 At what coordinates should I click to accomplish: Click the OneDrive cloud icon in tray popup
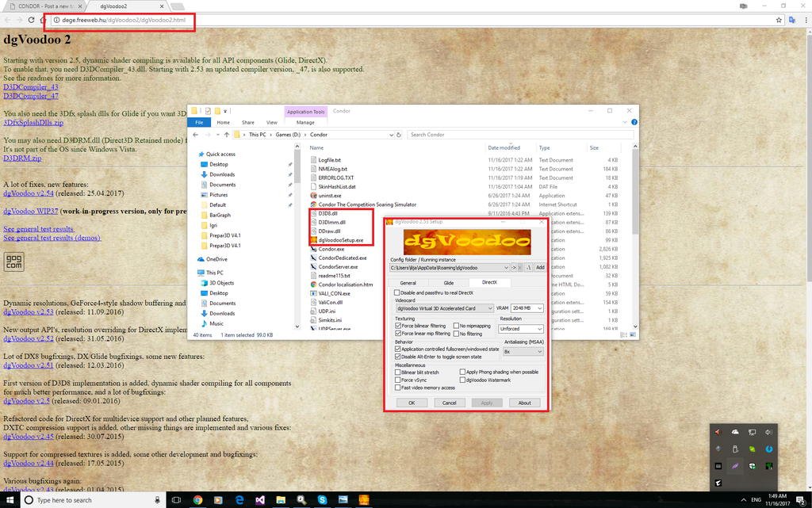(x=735, y=432)
